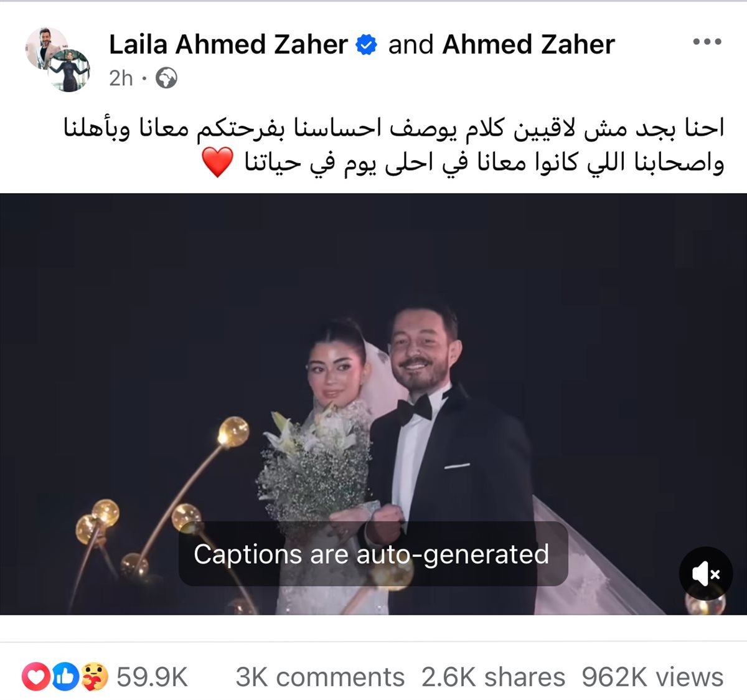Click the overlapping profile pictures avatar
747x700 pixels.
click(x=58, y=59)
